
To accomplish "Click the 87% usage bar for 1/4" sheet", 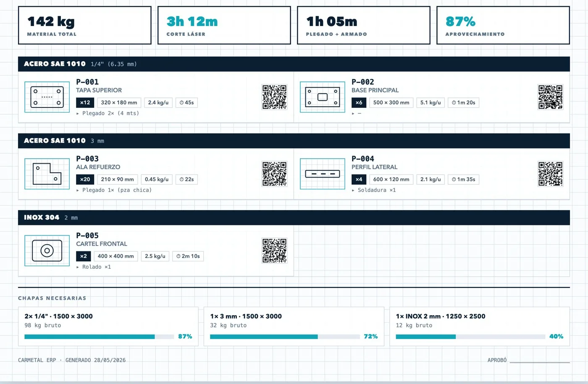I will pos(99,337).
